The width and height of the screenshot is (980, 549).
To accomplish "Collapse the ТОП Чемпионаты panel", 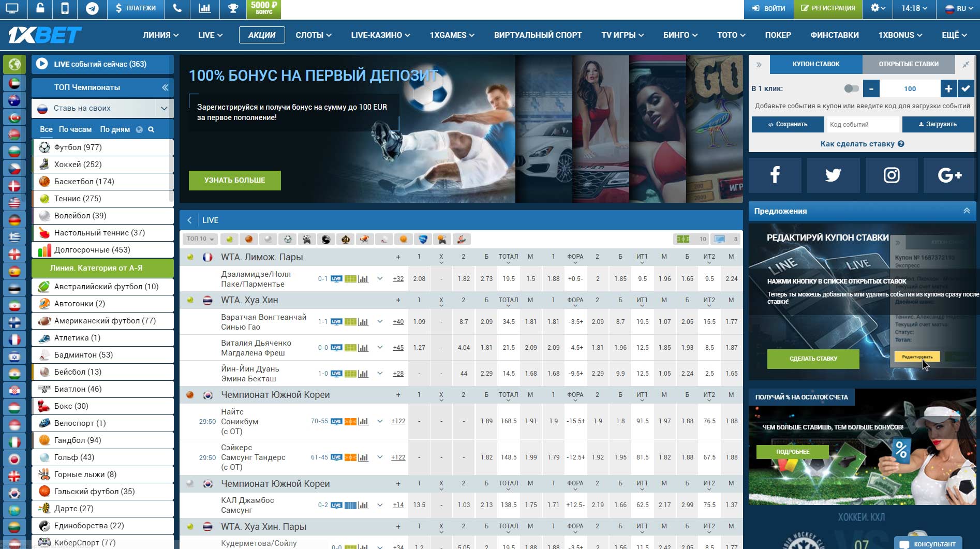I will pyautogui.click(x=165, y=87).
